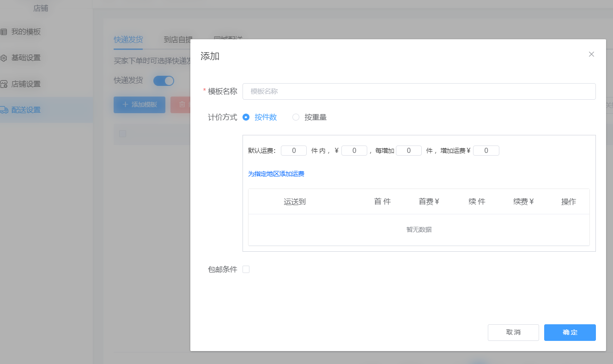Toggle the 快递发货 switch
The height and width of the screenshot is (364, 613).
tap(164, 81)
